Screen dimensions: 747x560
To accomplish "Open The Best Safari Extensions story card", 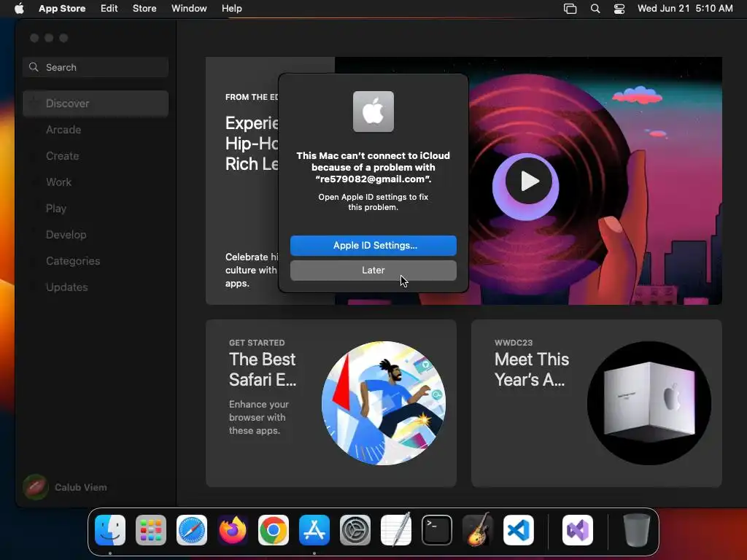I will tap(330, 402).
